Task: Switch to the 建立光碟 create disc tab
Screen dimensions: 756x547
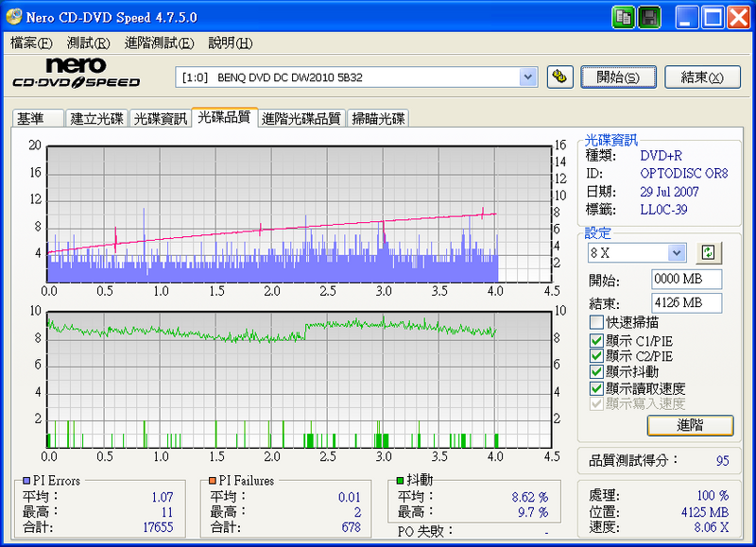Action: (x=96, y=118)
